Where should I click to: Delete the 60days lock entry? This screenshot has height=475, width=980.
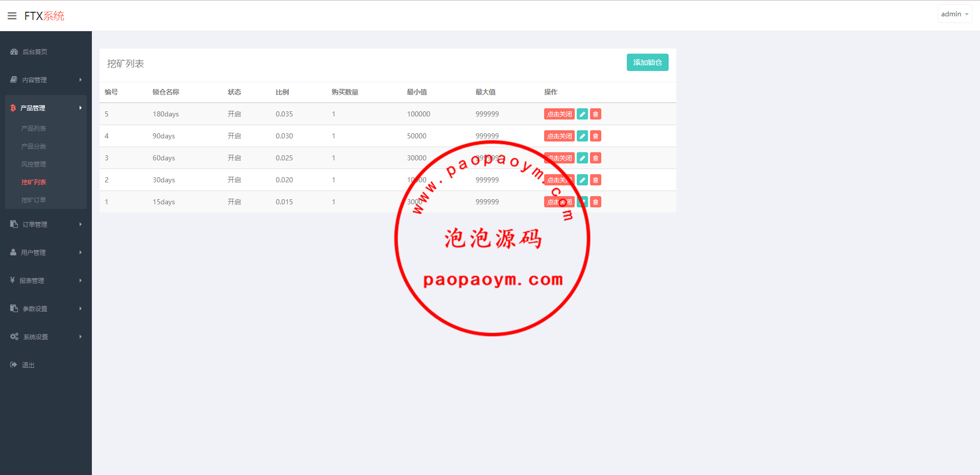(596, 158)
